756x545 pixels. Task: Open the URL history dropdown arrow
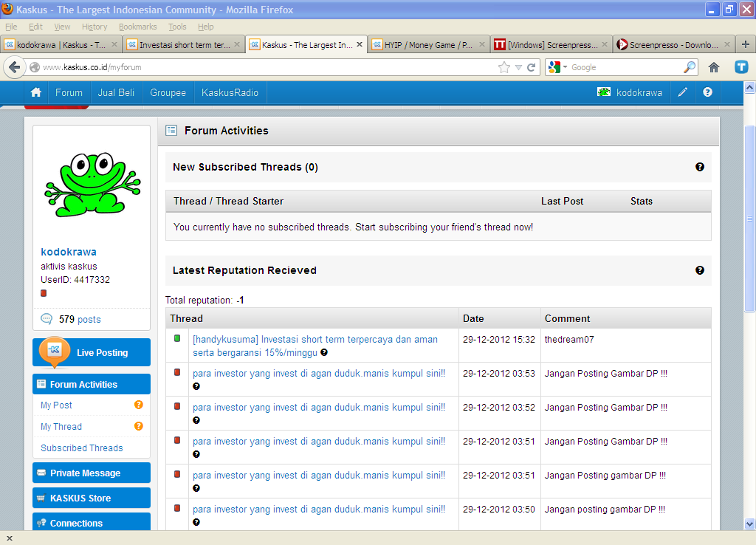click(x=518, y=67)
